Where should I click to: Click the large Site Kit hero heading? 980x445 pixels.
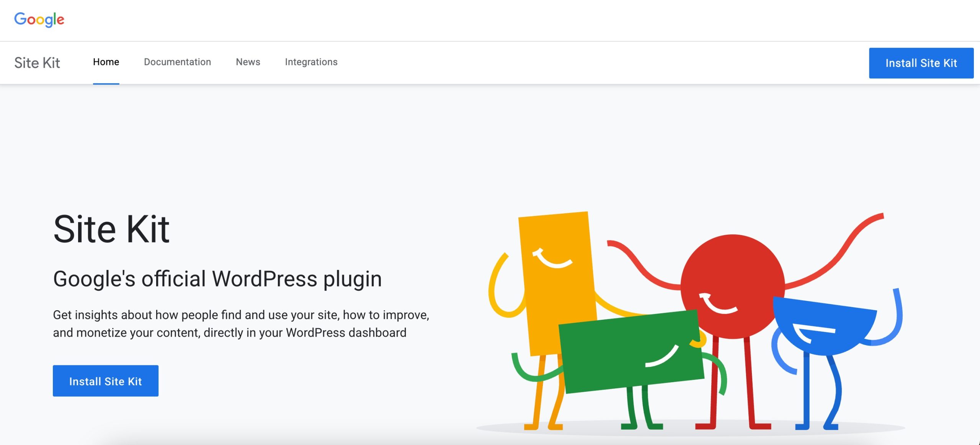tap(111, 229)
